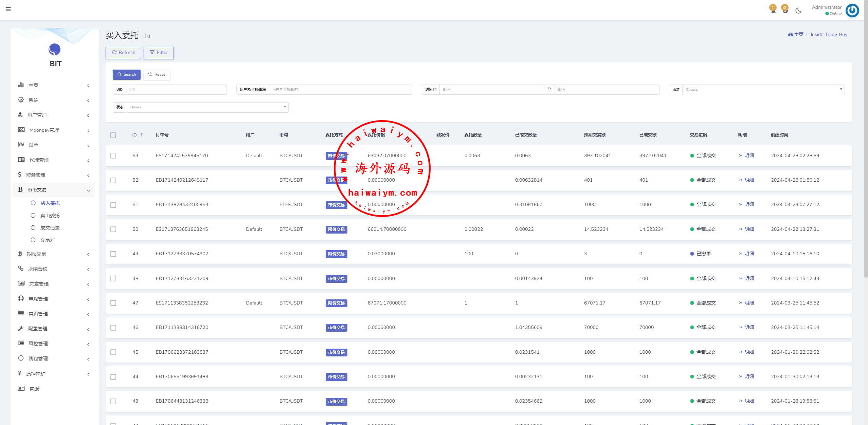868x425 pixels.
Task: Click the BIT logo icon
Action: coord(55,50)
